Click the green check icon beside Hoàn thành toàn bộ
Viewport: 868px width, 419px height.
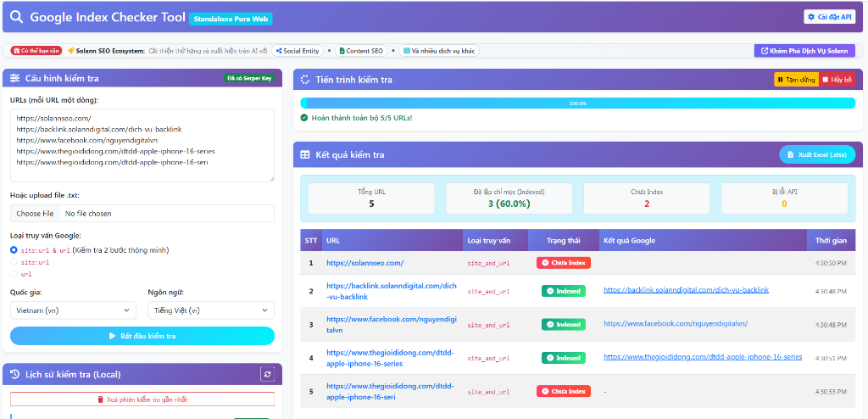coord(304,118)
